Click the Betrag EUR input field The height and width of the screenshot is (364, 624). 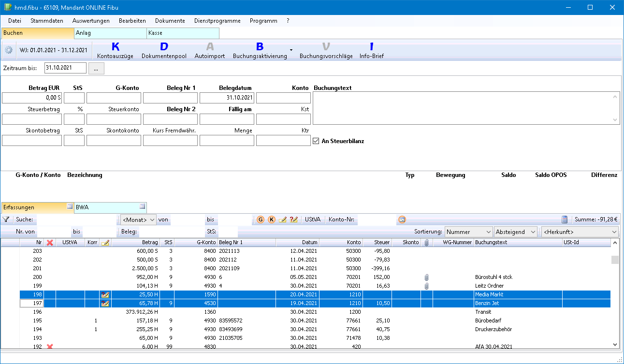pyautogui.click(x=32, y=98)
